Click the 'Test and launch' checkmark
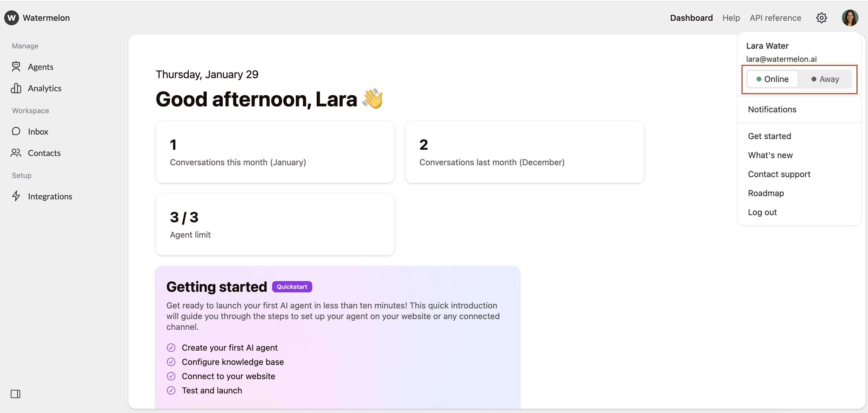This screenshot has width=868, height=413. [x=171, y=390]
